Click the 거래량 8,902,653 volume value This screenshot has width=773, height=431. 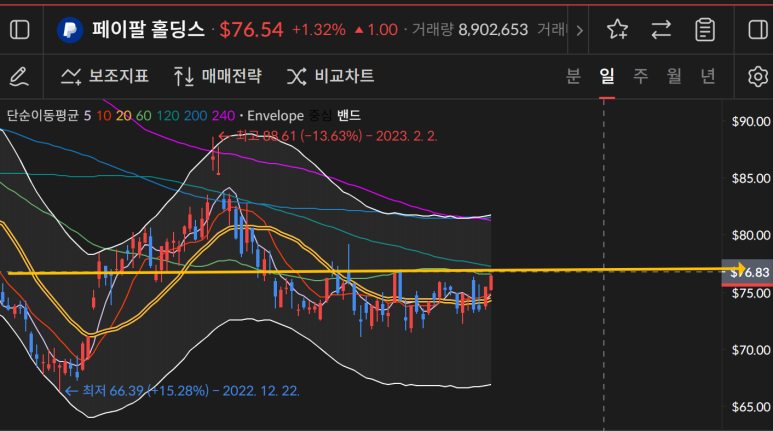tap(470, 30)
